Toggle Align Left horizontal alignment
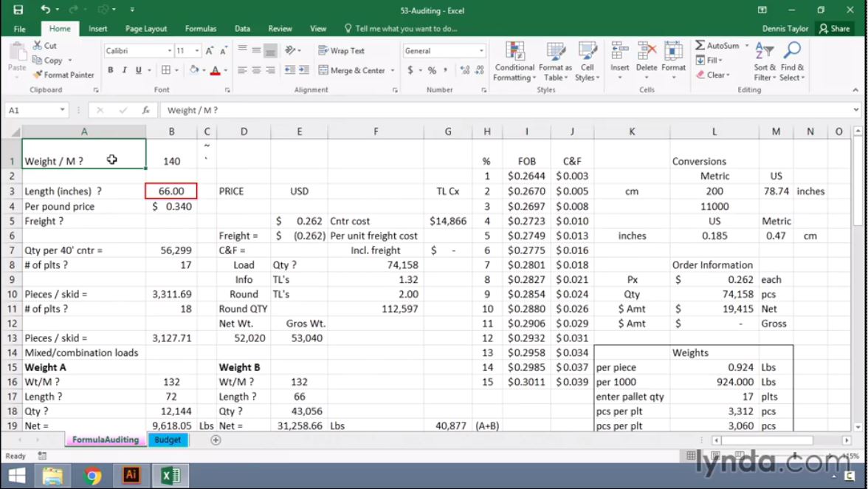868x489 pixels. click(242, 69)
